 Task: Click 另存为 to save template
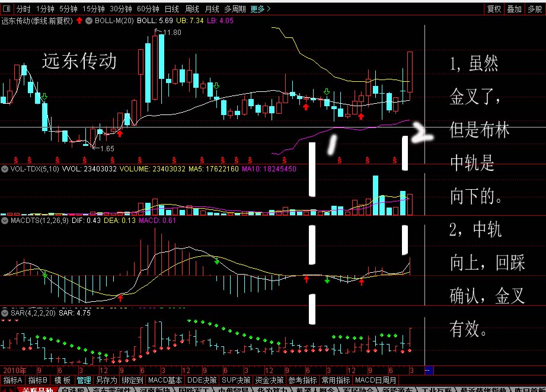pyautogui.click(x=107, y=380)
